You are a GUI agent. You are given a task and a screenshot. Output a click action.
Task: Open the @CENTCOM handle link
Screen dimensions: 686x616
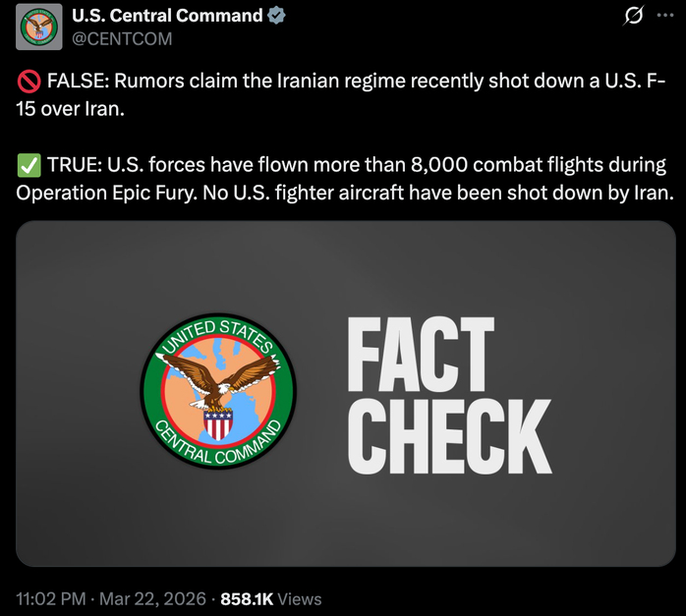tap(124, 39)
